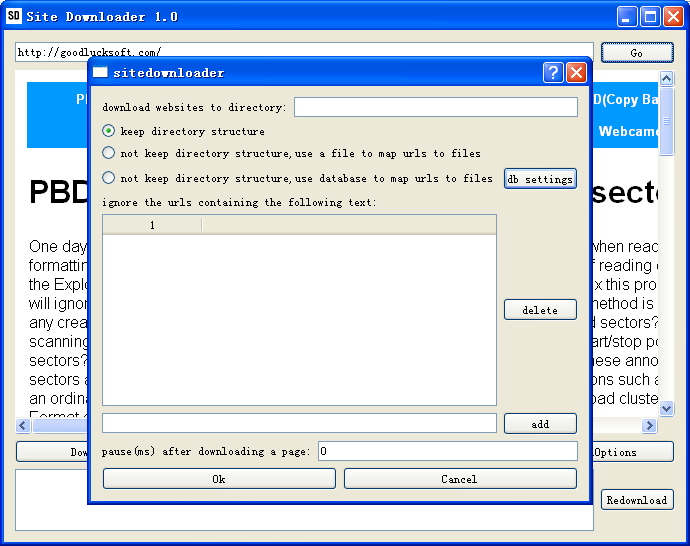Select column header 1 in ignore list

click(152, 225)
